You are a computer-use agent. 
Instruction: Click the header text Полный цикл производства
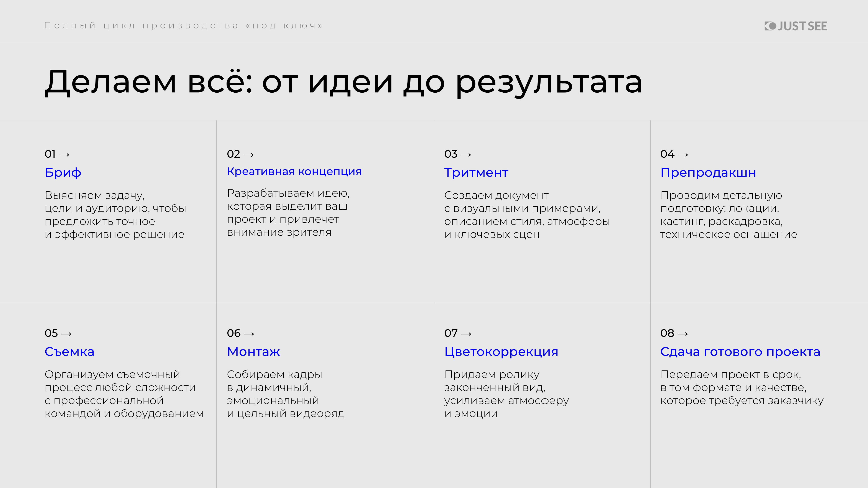click(183, 25)
